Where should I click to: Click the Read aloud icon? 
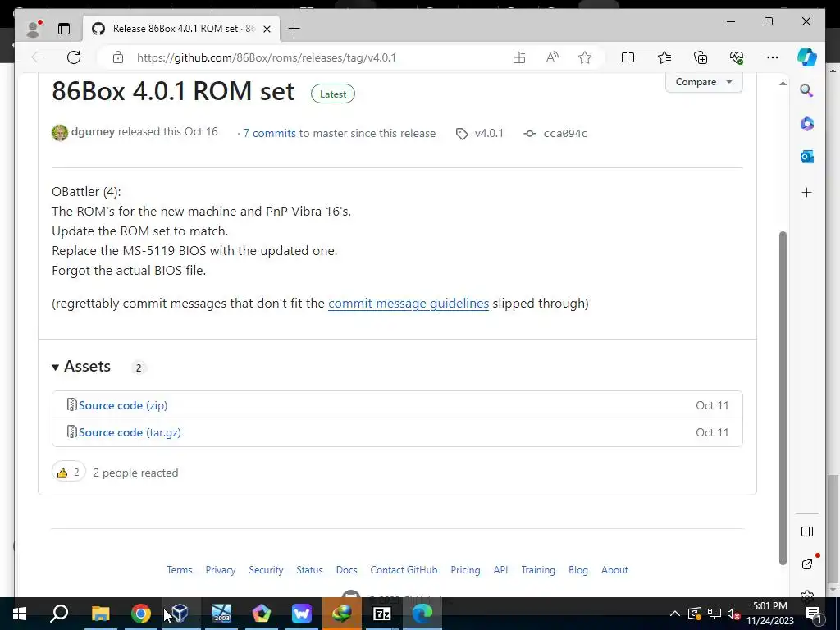tap(552, 57)
